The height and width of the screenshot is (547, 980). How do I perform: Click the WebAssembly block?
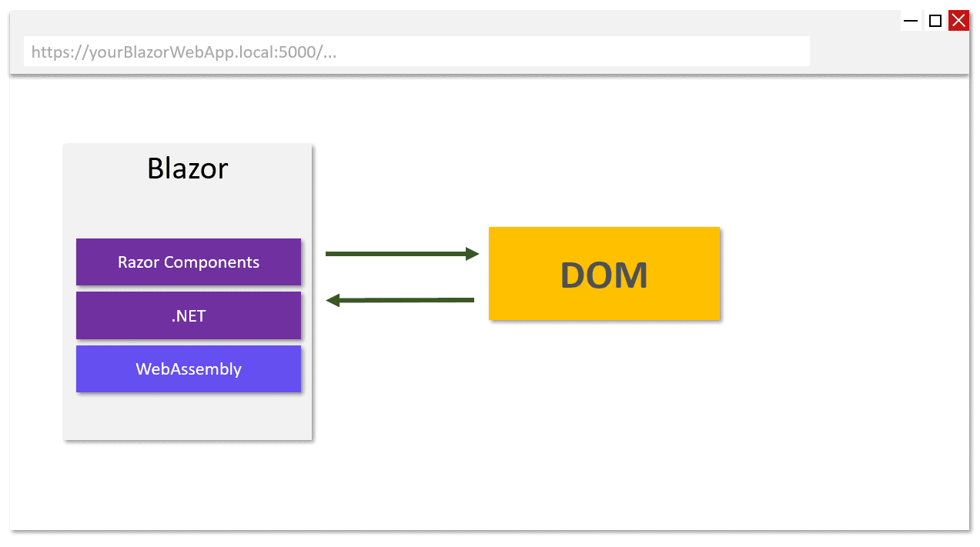click(x=188, y=369)
